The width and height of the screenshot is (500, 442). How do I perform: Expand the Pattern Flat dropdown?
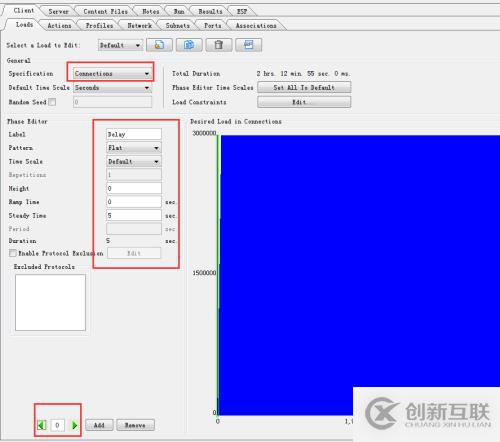[134, 148]
